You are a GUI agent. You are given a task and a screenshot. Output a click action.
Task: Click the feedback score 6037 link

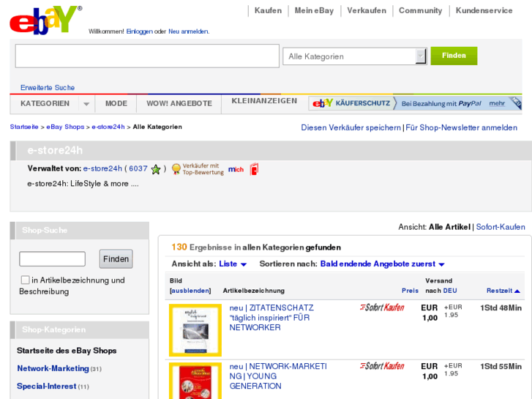(x=138, y=168)
